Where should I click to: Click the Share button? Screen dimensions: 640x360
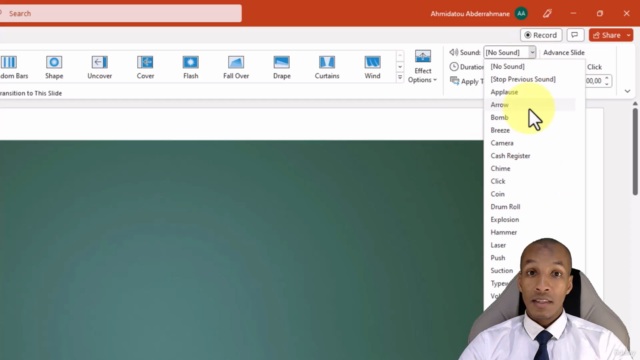607,35
